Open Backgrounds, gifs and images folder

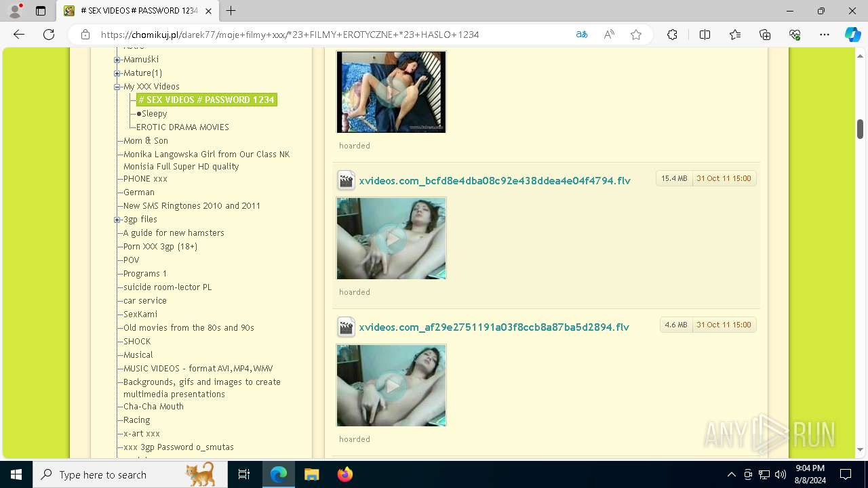[202, 388]
